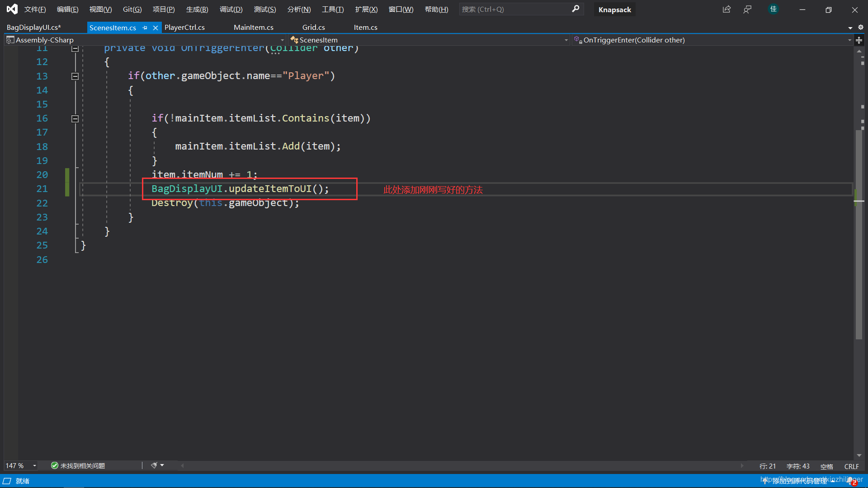This screenshot has width=868, height=488.
Task: Click the horizontal scrollbar right arrow
Action: 742,465
